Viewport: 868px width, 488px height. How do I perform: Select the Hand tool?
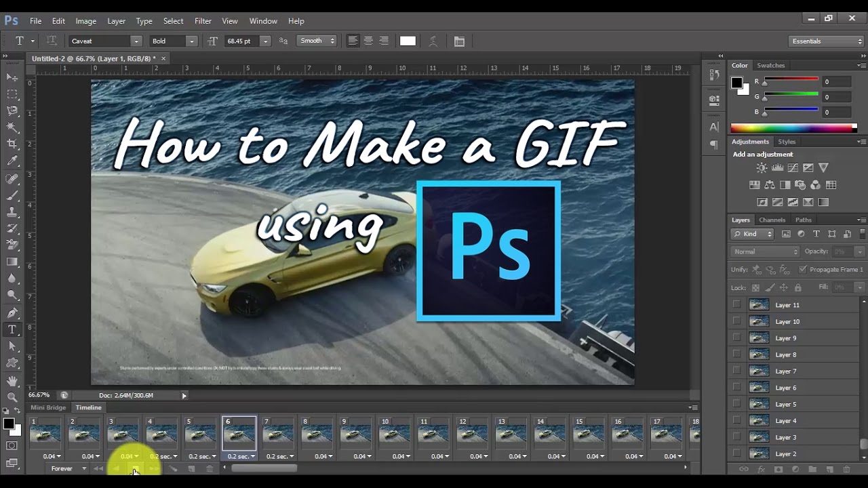(x=12, y=381)
